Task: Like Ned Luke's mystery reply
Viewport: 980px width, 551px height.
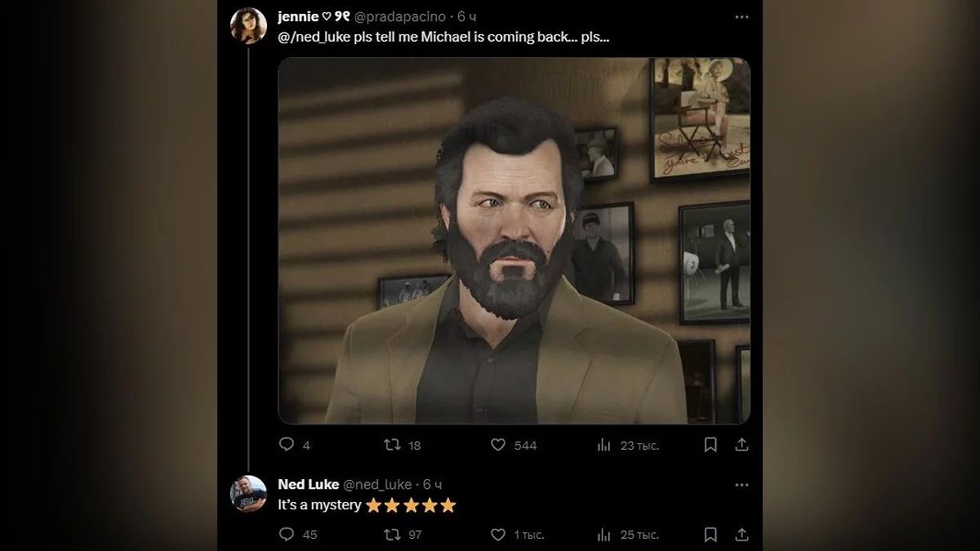Action: tap(498, 535)
